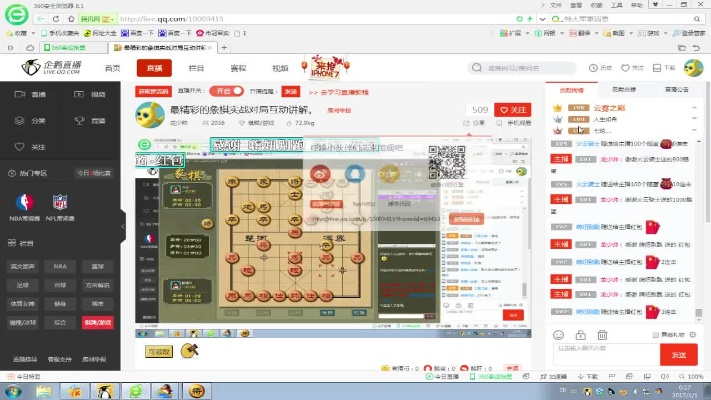This screenshot has height=400, width=711.
Task: Click the 企鹅直播 penguin logo
Action: tap(51, 67)
